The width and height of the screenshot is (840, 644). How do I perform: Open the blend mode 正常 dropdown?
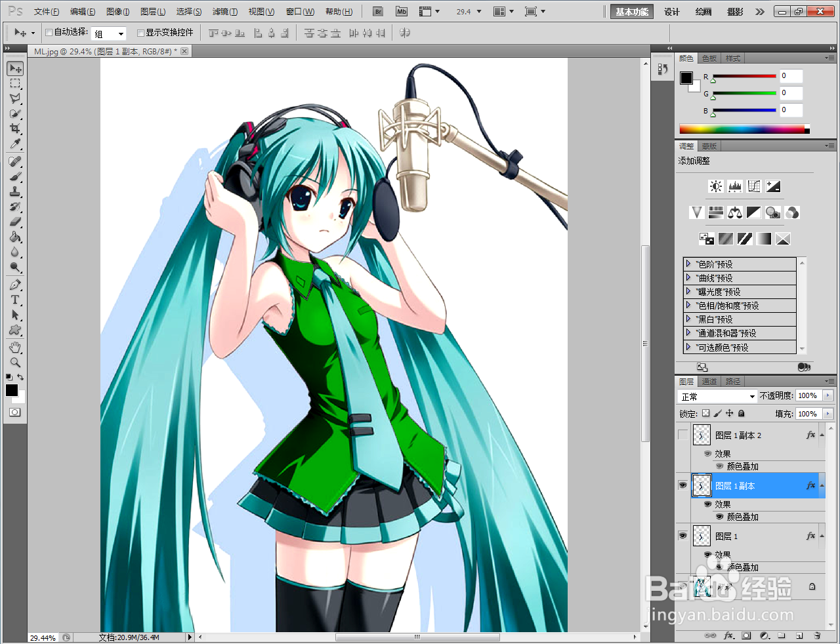click(x=718, y=397)
